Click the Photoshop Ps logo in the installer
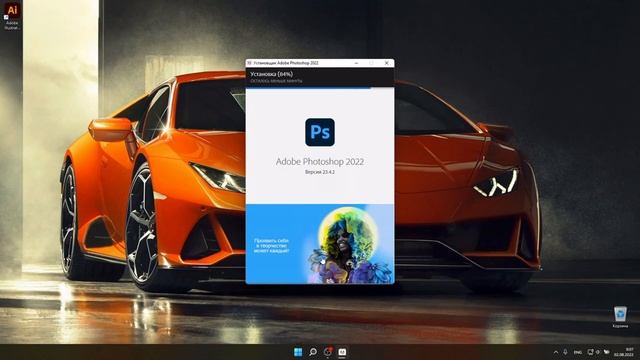The image size is (640, 360). pos(320,132)
